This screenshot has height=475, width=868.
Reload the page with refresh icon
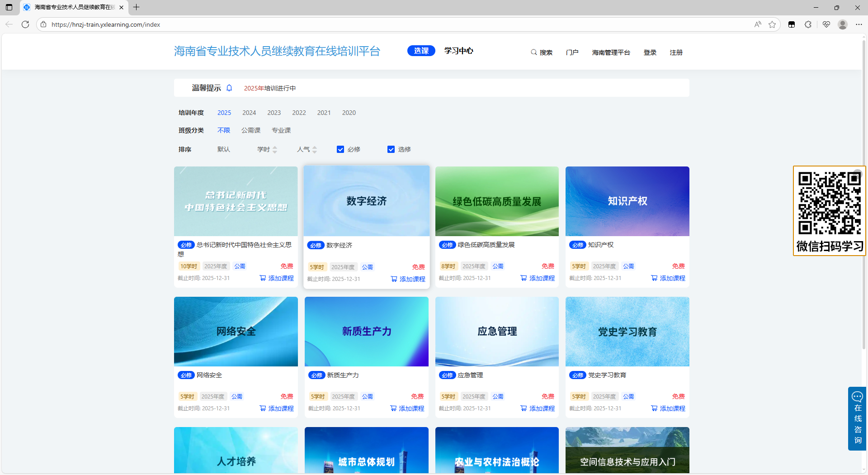tap(25, 24)
